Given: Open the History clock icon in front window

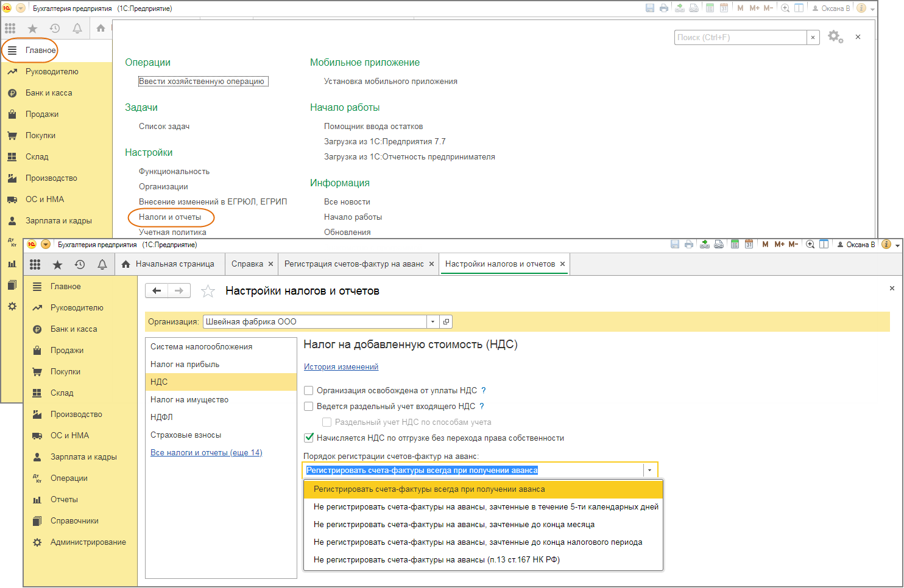Looking at the screenshot, I should click(x=80, y=264).
